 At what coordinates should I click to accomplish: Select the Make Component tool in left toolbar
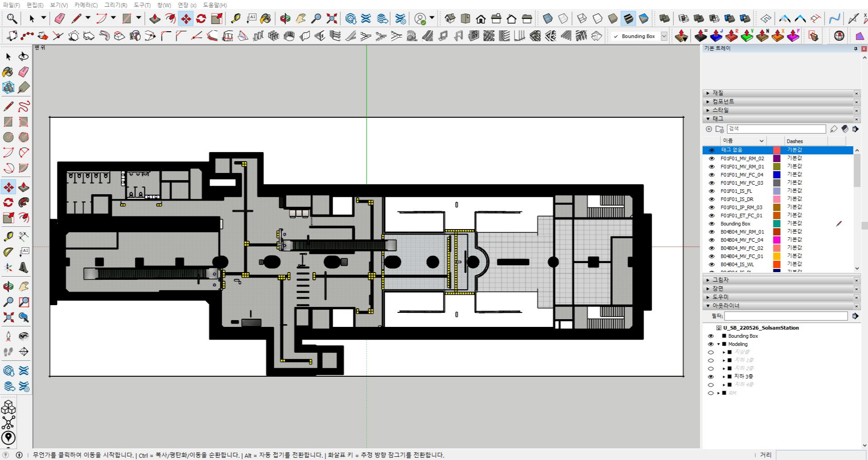8,87
